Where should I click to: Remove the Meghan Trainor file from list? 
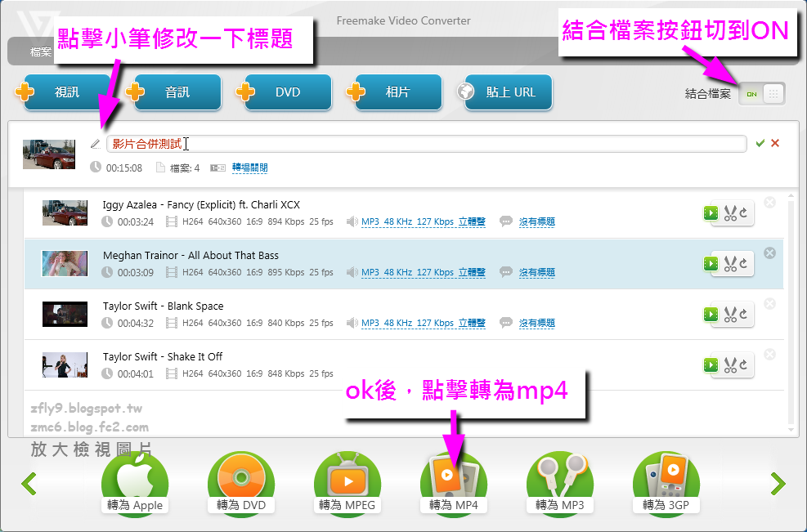[x=770, y=253]
